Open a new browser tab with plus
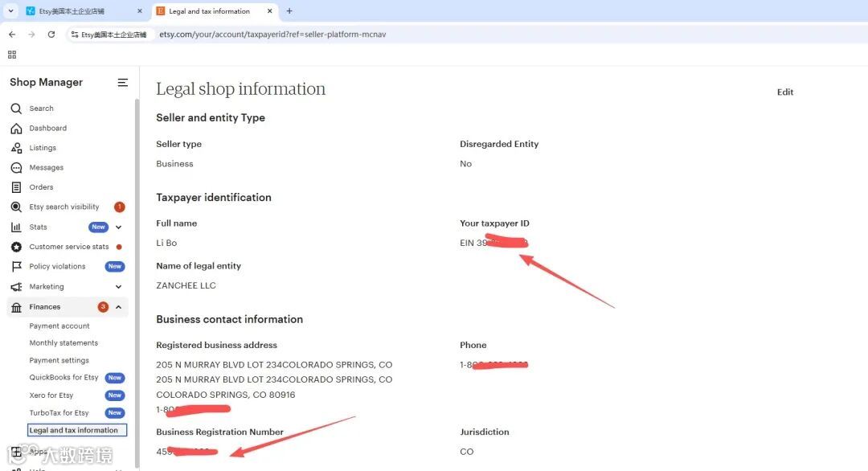 (x=289, y=11)
